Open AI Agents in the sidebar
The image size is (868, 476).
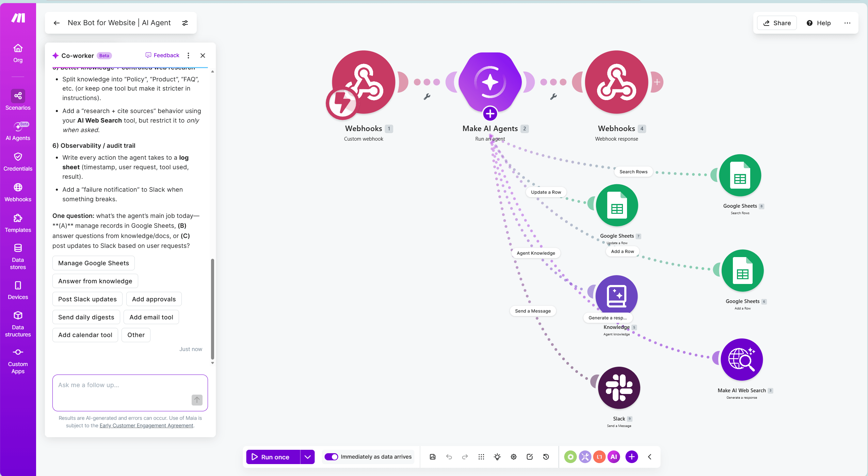coord(18,131)
